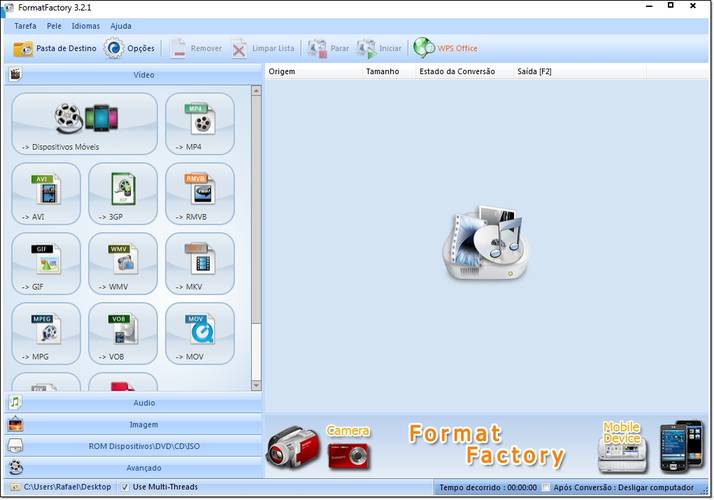The width and height of the screenshot is (714, 500).
Task: Click the red Camera icon in banner
Action: click(x=348, y=456)
